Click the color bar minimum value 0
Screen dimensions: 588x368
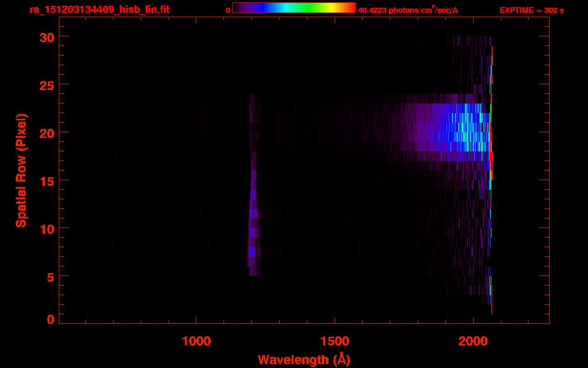(228, 10)
